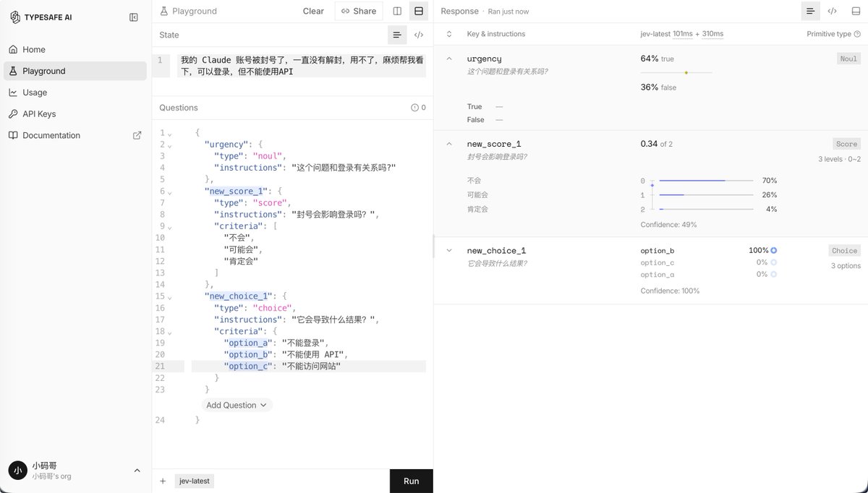Fold the "new_score_1" block in the editor

(x=170, y=192)
